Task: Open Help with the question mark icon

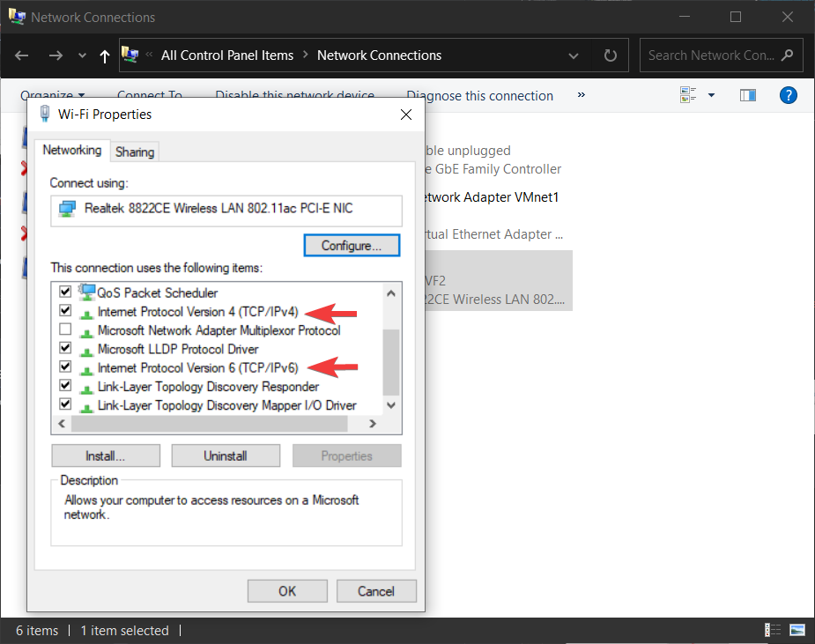Action: tap(788, 95)
